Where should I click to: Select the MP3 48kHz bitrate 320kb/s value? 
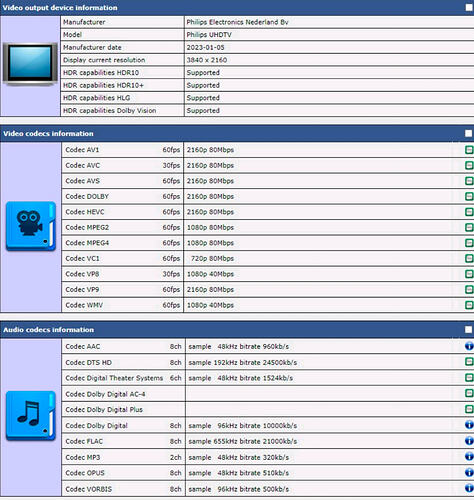[239, 457]
